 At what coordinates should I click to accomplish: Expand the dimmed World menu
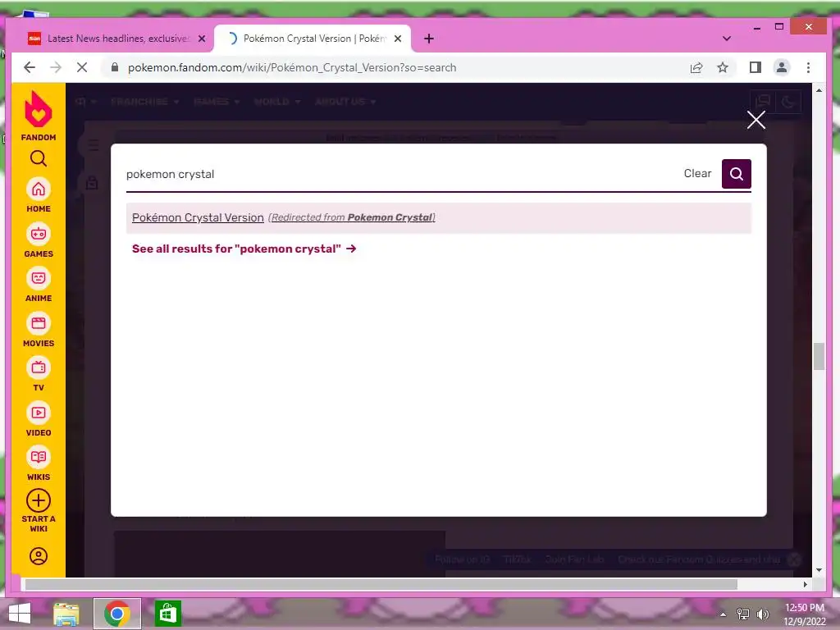pyautogui.click(x=277, y=102)
